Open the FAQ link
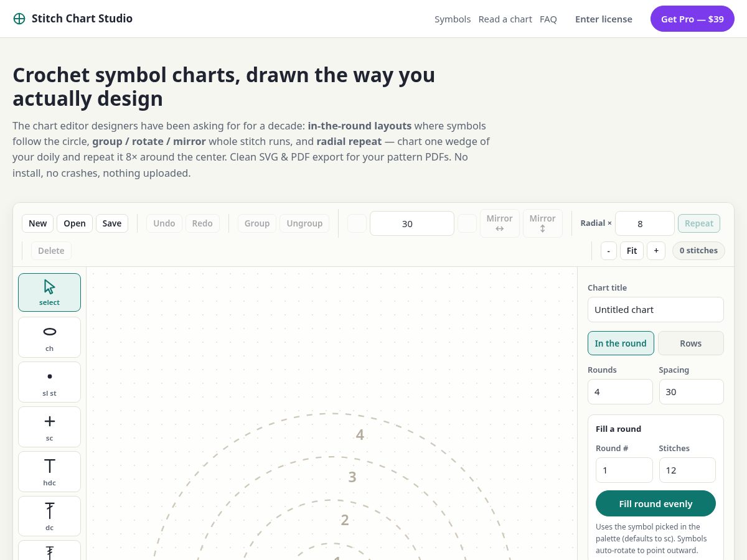 tap(548, 19)
